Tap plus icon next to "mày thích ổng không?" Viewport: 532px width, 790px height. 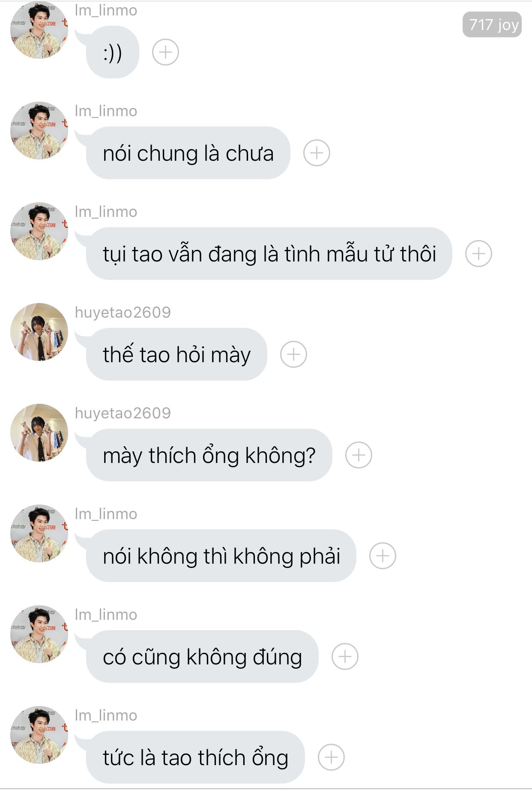click(359, 455)
